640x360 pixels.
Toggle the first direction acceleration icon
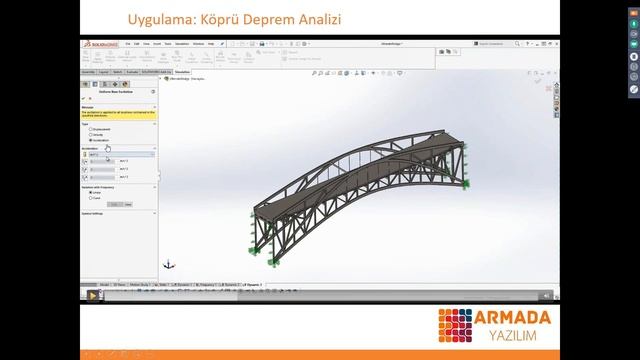tap(85, 162)
